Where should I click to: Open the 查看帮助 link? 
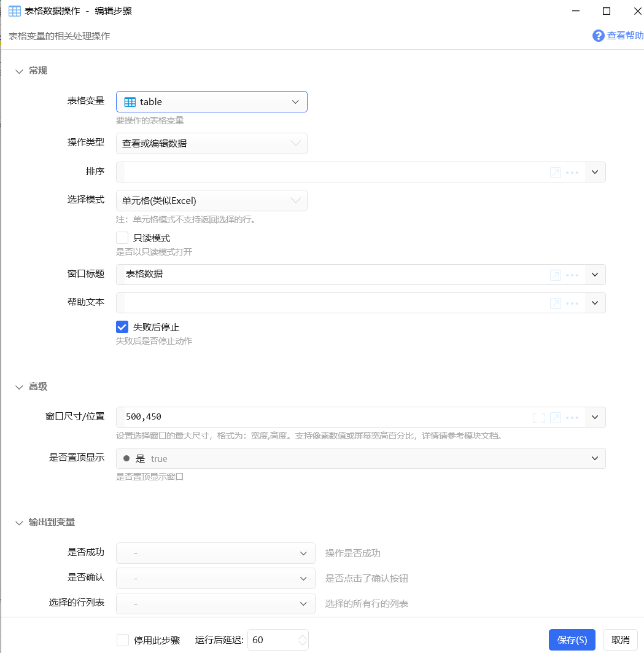pos(625,36)
